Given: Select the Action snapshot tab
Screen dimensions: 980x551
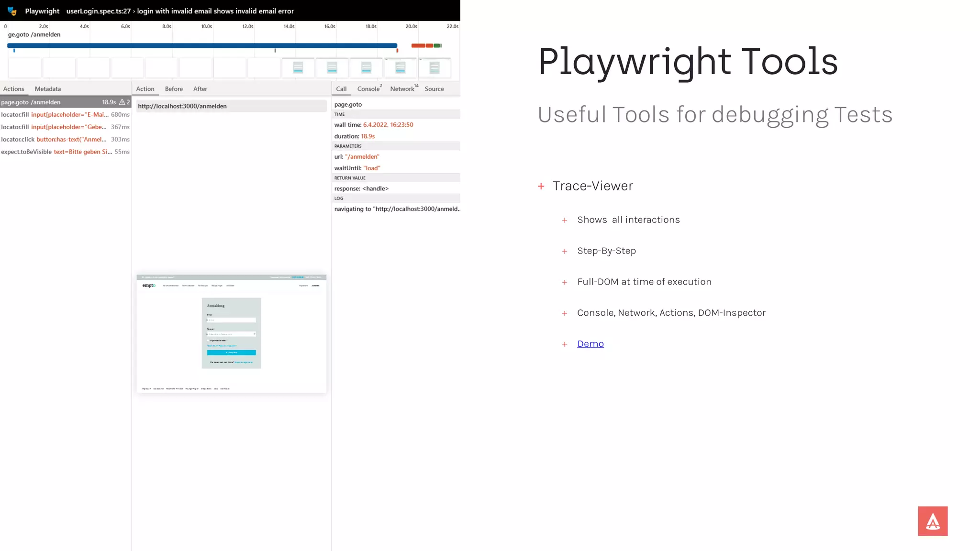Looking at the screenshot, I should pos(145,89).
